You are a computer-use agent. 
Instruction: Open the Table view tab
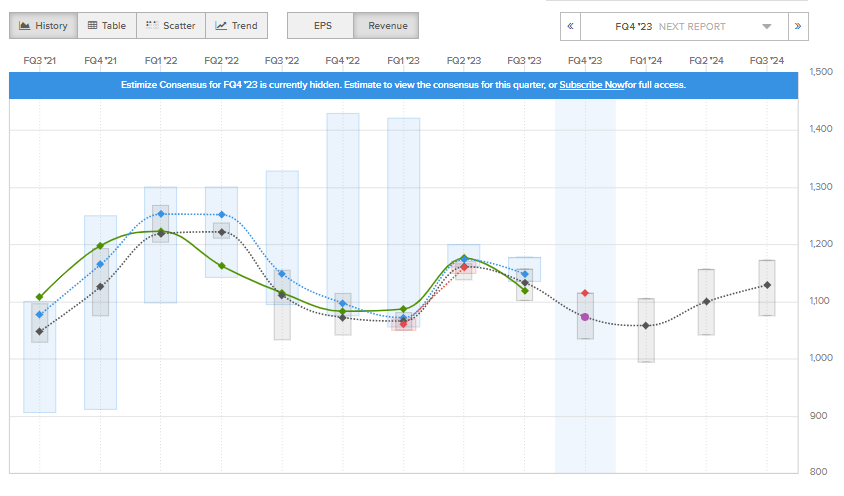107,26
